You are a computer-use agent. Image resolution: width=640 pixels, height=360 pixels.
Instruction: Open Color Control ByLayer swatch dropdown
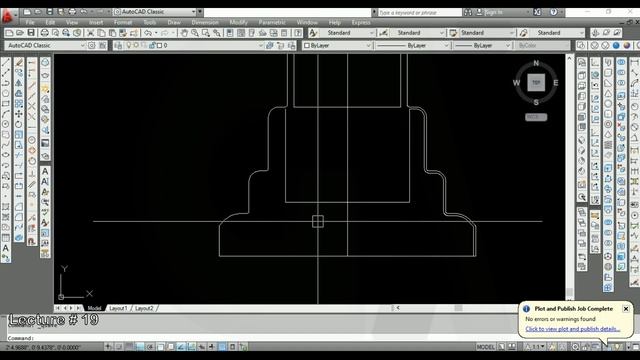[x=337, y=45]
